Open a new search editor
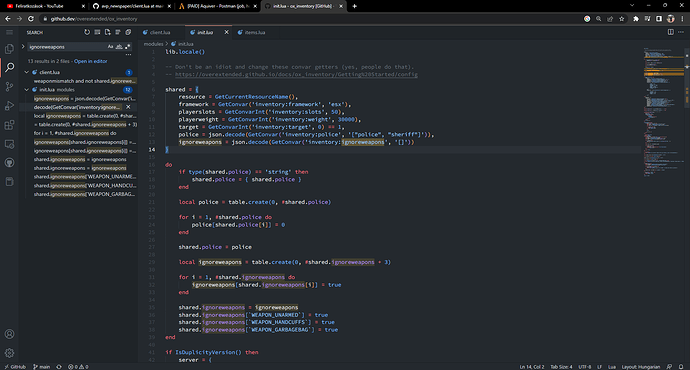This screenshot has width=690, height=370. (x=107, y=32)
